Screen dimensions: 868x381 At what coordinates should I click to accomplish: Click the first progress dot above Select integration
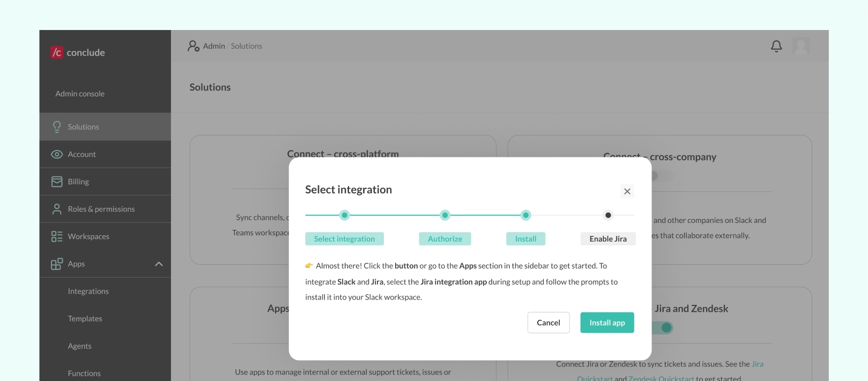(x=345, y=215)
